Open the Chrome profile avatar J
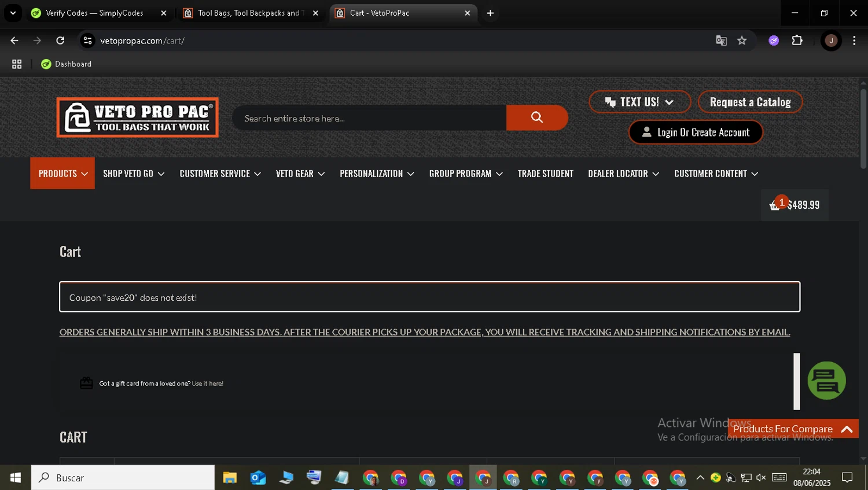The width and height of the screenshot is (868, 490). point(831,40)
